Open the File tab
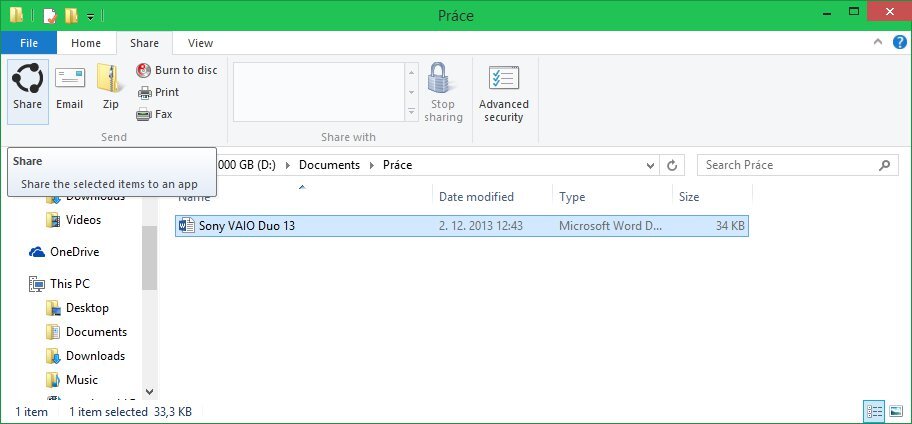Image resolution: width=912 pixels, height=424 pixels. point(28,43)
